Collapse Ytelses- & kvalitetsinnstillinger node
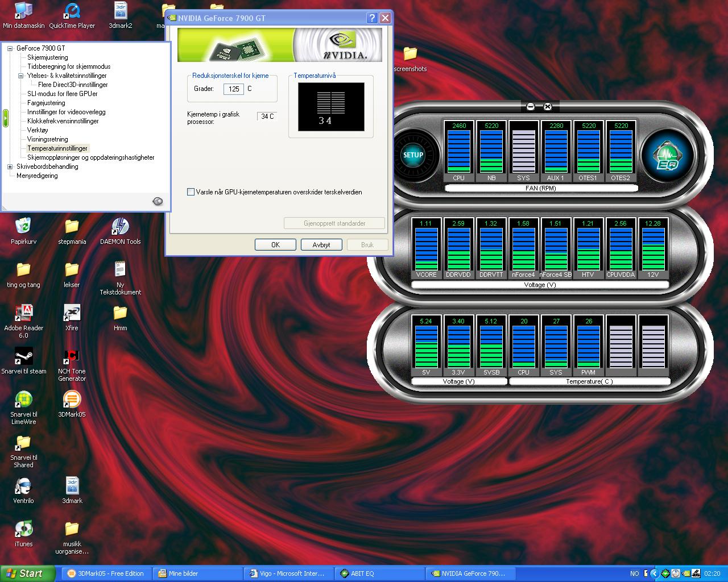 [20, 76]
